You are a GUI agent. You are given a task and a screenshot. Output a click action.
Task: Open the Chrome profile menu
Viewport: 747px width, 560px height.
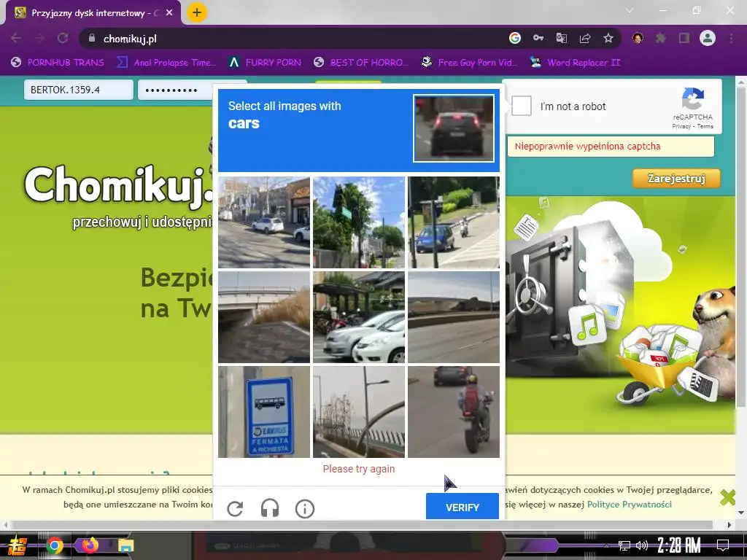708,38
